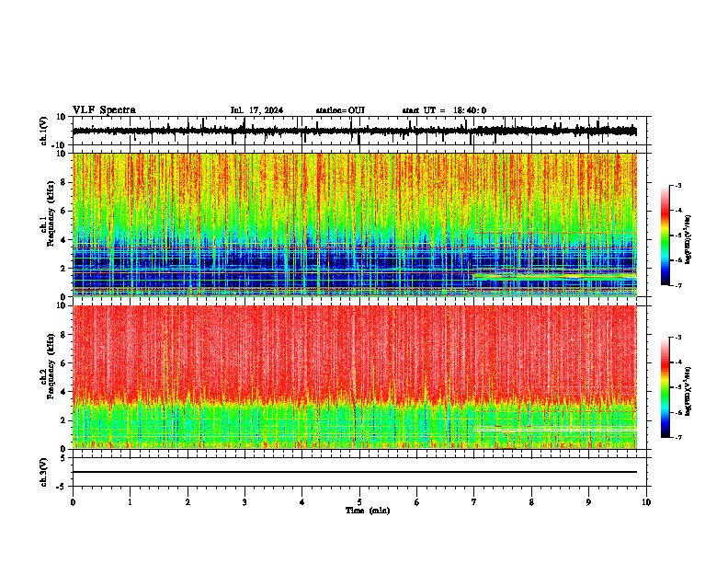Click the "6" kHz tick on ch.2 spectrogram

[64, 363]
